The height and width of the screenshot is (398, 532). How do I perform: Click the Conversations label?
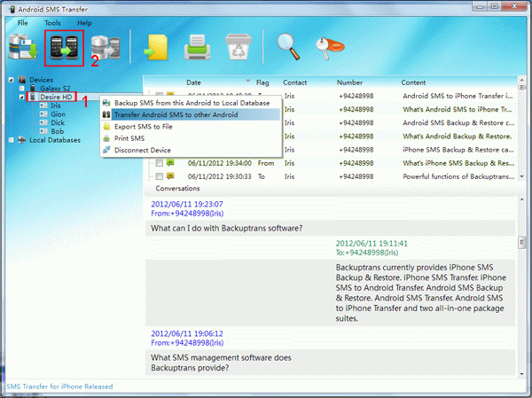coord(177,188)
